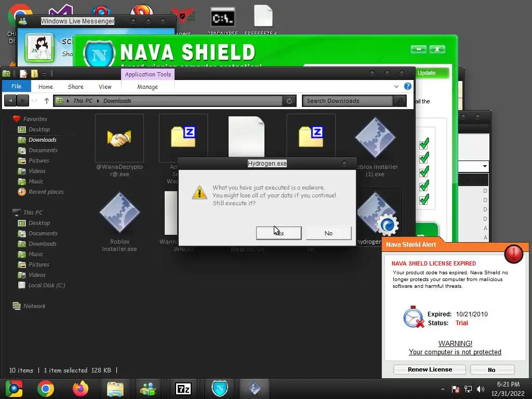Click This PC in the address bar
The image size is (532, 399).
pyautogui.click(x=83, y=101)
